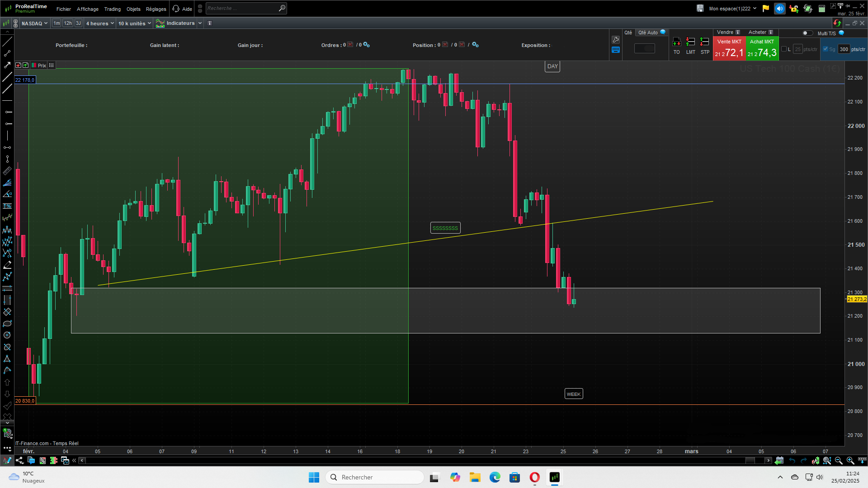The image size is (868, 488).
Task: Click the blue keyboard shortcuts icon
Action: (615, 50)
